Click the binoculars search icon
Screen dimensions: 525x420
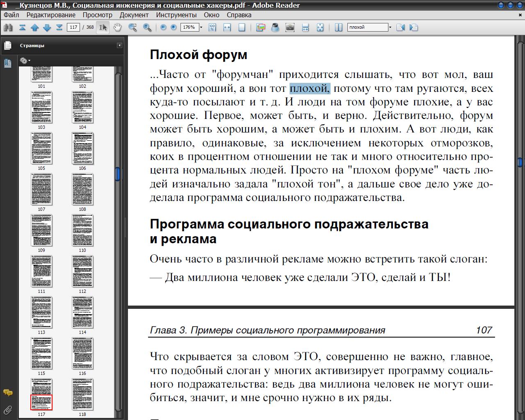pyautogui.click(x=8, y=27)
